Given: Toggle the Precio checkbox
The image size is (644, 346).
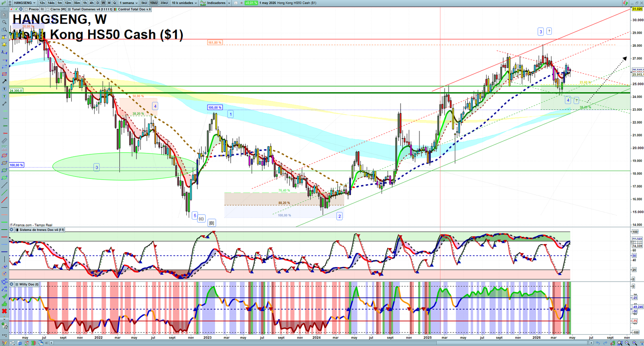Looking at the screenshot, I should point(26,9).
